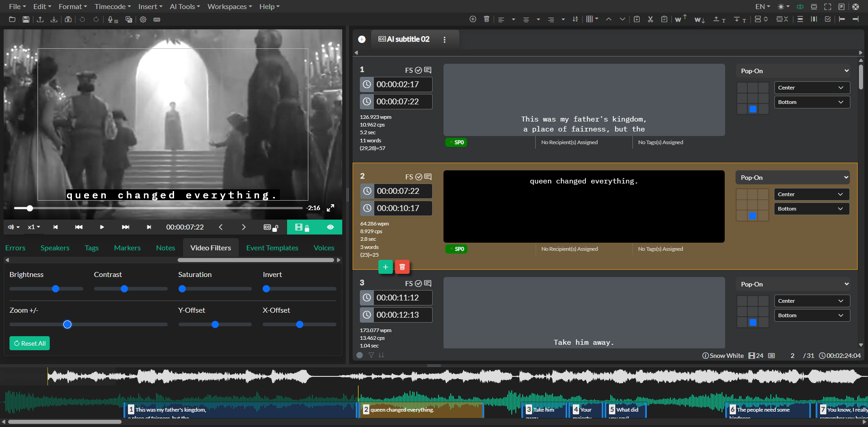Click the Zoom +/- slider handle
The height and width of the screenshot is (427, 868).
(67, 324)
